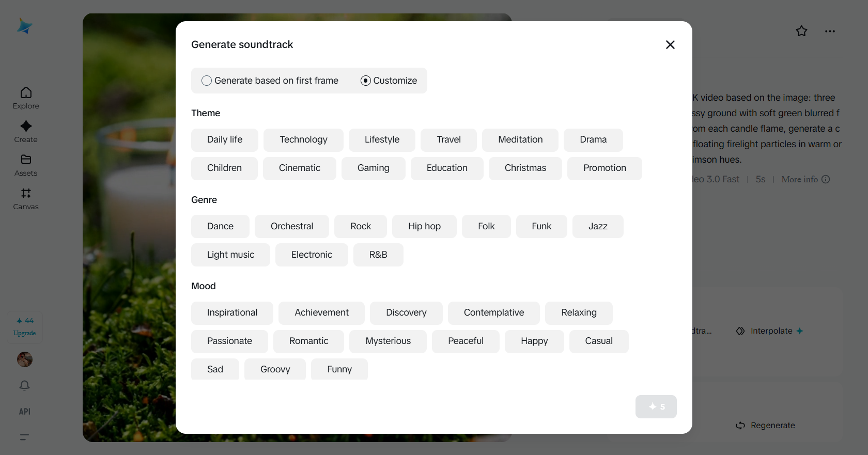Select Generate based on first frame
The height and width of the screenshot is (455, 868).
(207, 81)
